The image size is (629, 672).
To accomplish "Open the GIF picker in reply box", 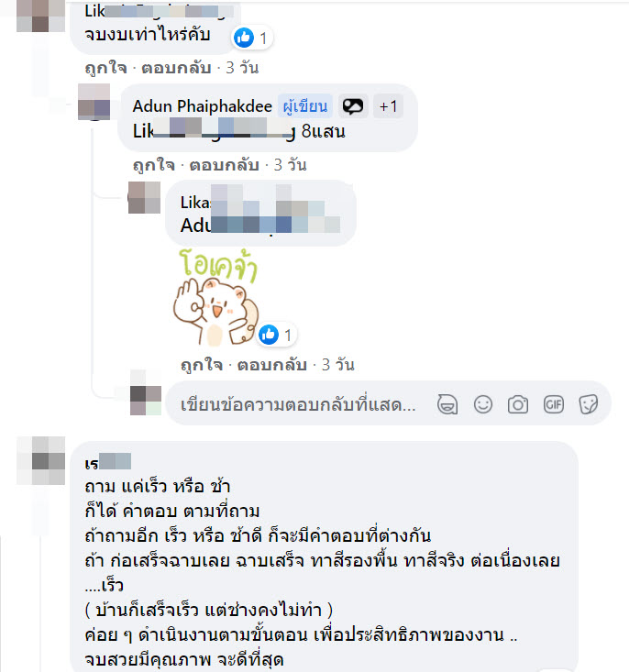I will (x=553, y=404).
